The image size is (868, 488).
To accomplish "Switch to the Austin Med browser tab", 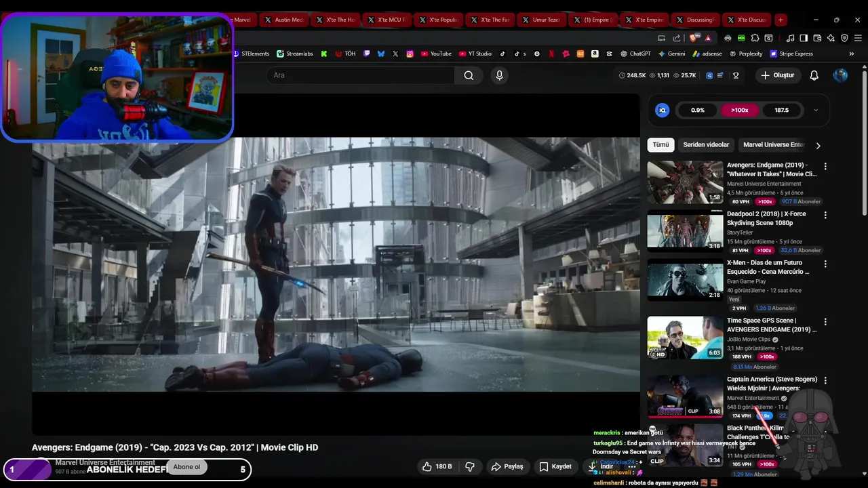I will (x=283, y=20).
